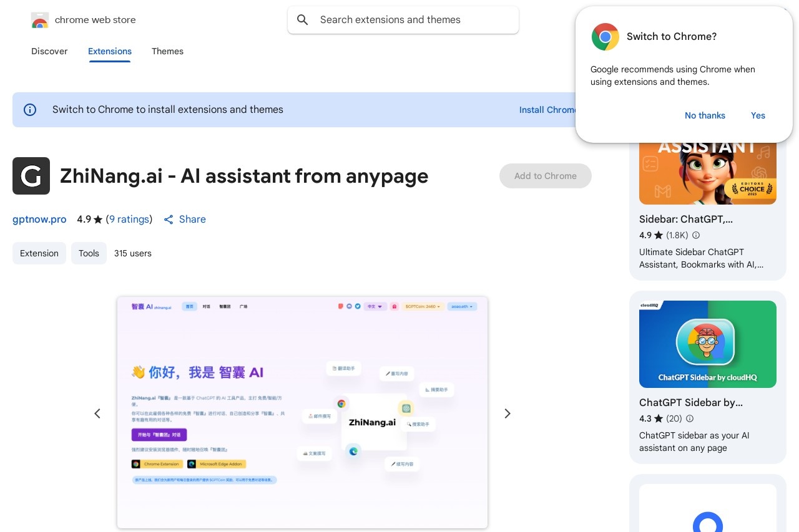Decline with No thanks button
Screen dimensions: 799x532
[x=705, y=115]
